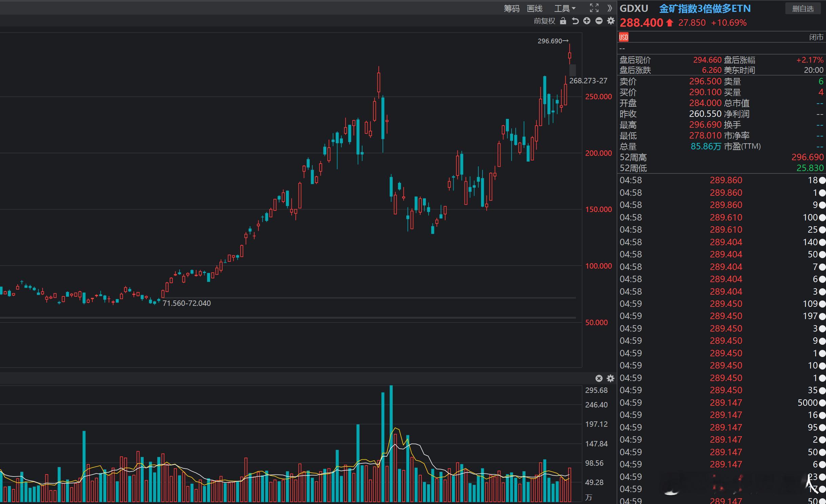Open main chart settings gear icon

pos(611,21)
